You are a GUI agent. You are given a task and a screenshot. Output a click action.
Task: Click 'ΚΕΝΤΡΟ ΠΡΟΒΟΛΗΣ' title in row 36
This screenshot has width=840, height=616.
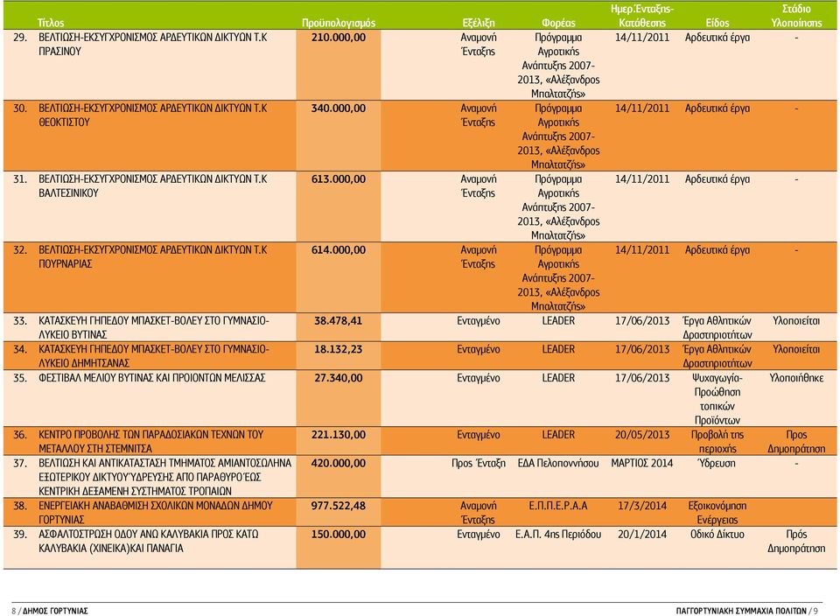151,441
